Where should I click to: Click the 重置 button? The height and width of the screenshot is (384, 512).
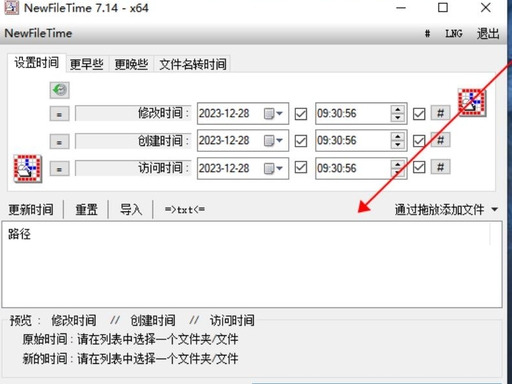tap(86, 210)
